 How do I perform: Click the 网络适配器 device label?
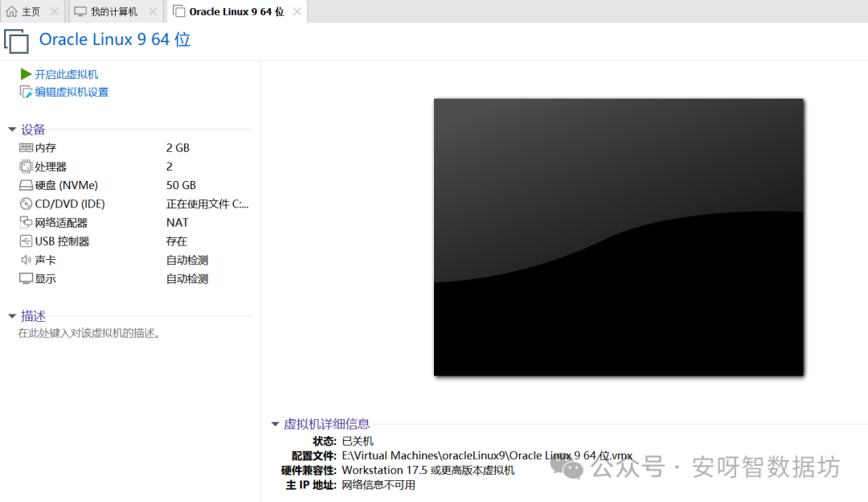tap(61, 223)
